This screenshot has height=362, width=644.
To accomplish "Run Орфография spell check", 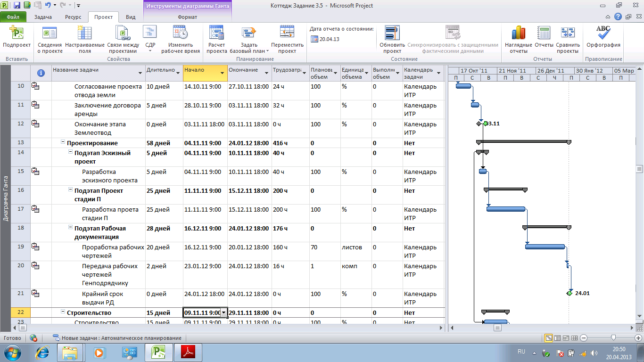I will click(603, 38).
